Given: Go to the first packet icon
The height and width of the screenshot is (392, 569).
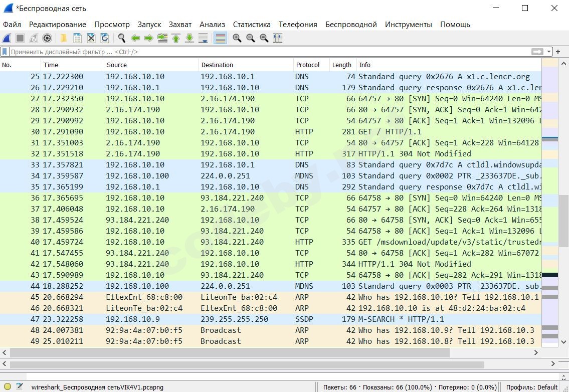Looking at the screenshot, I should click(176, 38).
